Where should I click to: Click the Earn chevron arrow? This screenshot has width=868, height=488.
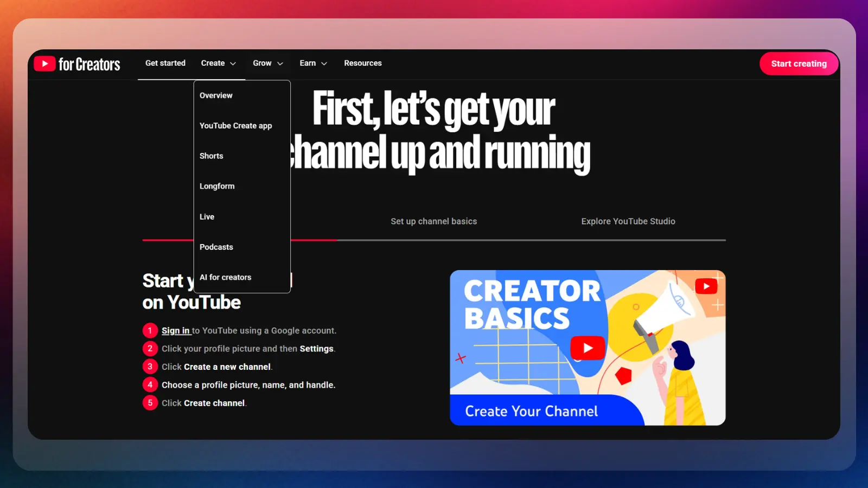tap(324, 64)
